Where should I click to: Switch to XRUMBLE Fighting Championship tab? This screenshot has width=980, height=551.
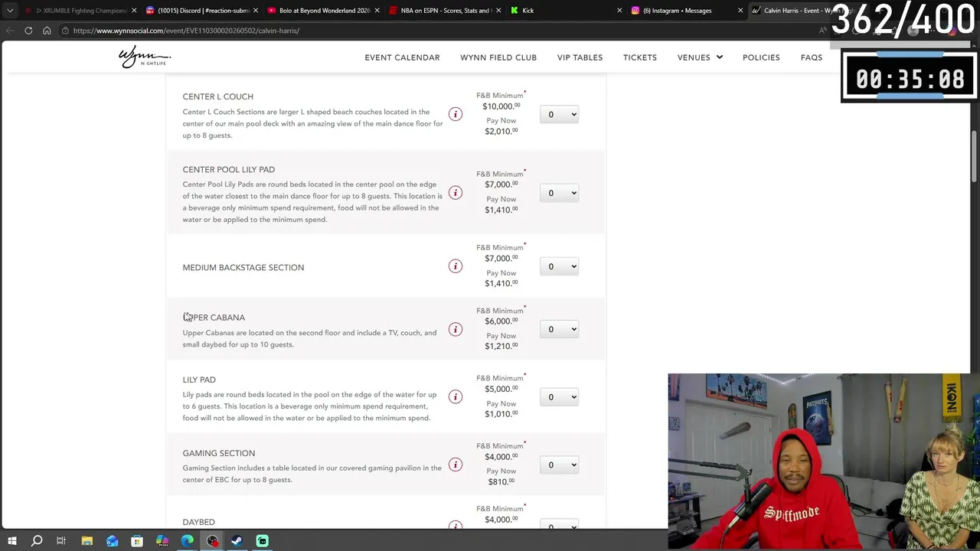(80, 11)
